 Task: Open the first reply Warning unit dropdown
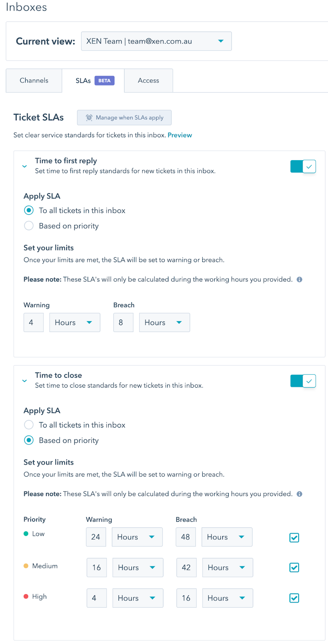(x=75, y=323)
